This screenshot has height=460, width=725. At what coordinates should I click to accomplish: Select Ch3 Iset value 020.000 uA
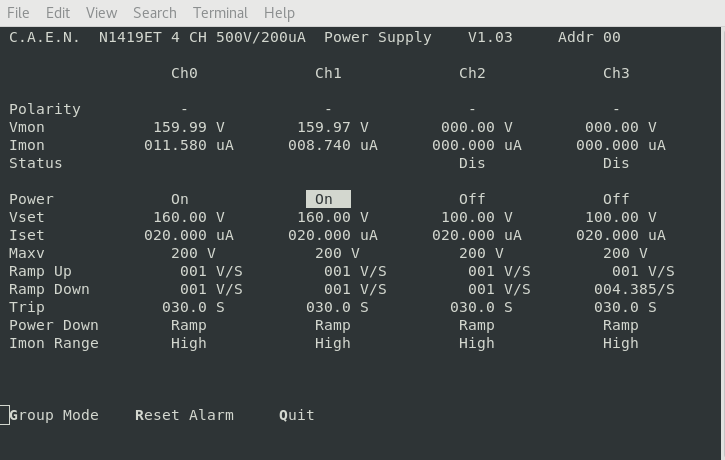click(x=621, y=235)
